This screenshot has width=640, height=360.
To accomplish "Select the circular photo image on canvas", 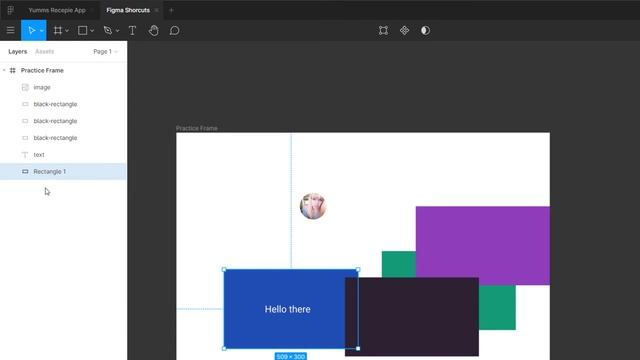I will tap(313, 206).
